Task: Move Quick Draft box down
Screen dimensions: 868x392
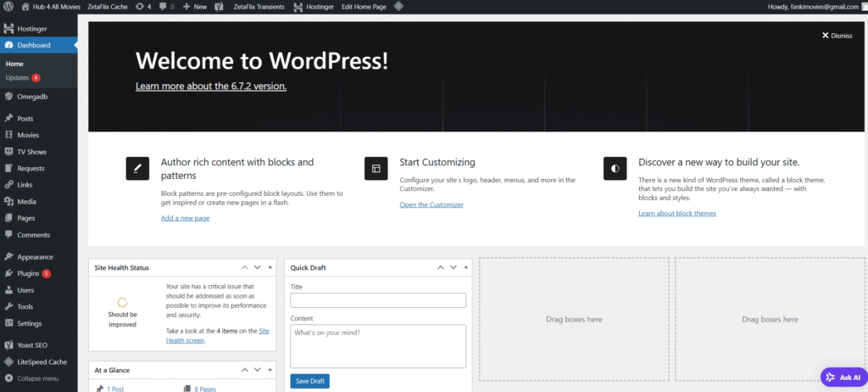Action: click(453, 267)
